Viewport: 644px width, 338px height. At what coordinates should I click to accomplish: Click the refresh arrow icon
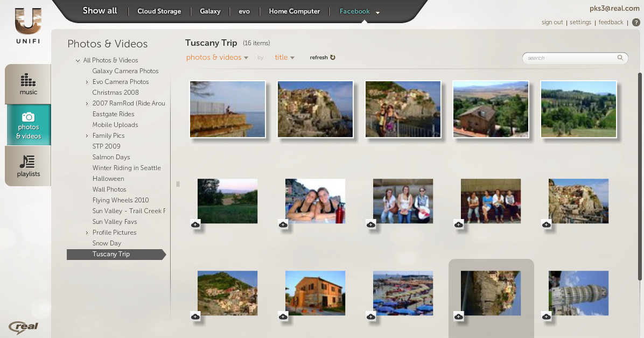pyautogui.click(x=332, y=58)
